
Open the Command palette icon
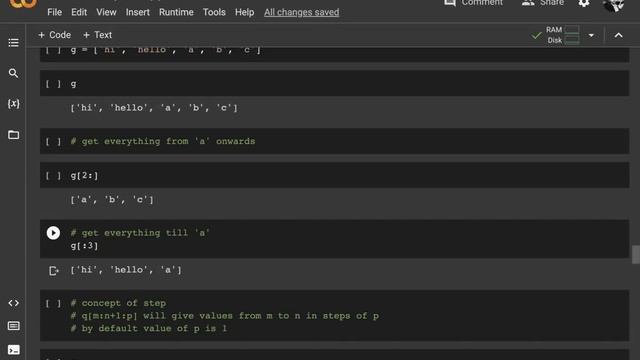click(x=13, y=326)
